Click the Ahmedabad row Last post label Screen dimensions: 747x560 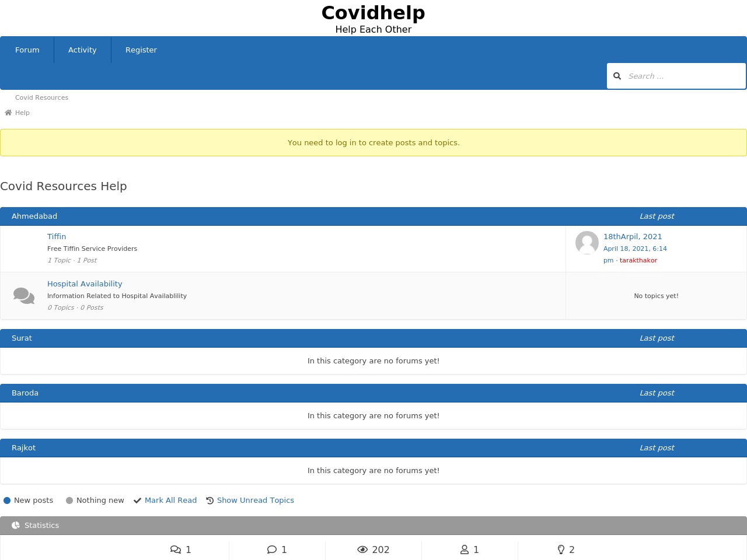(x=657, y=216)
